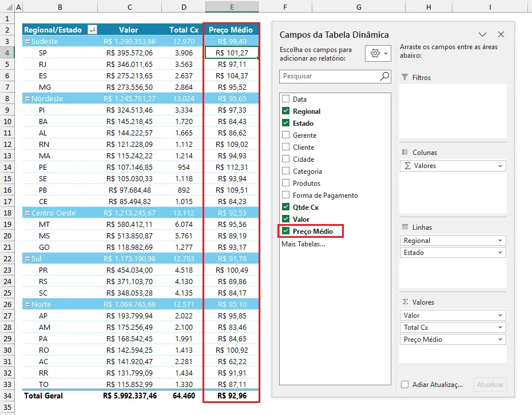Click the Valores area sigma icon
Screen dimensions: 532x415
405,302
